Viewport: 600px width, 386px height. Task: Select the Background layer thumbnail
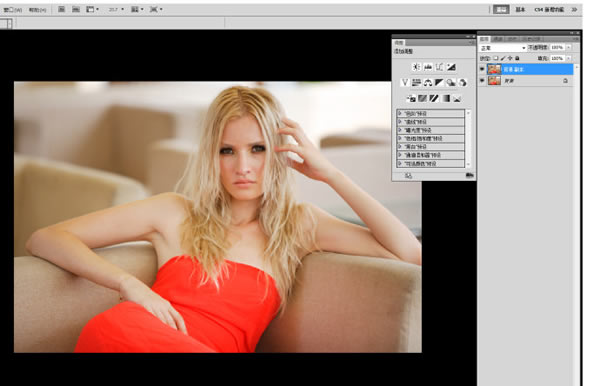(x=494, y=80)
